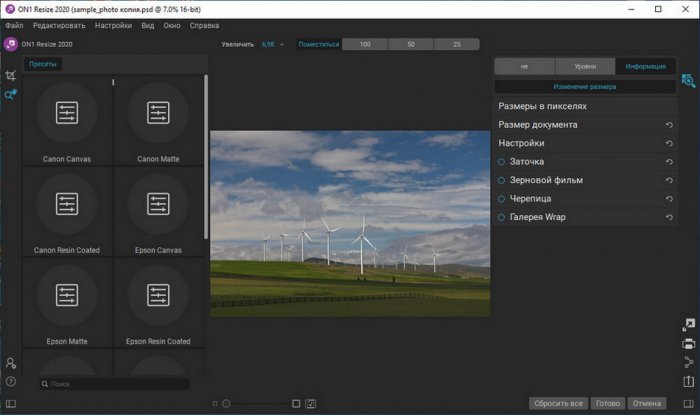Open the user account icon
Screen dimensions: 700x415
(11, 363)
